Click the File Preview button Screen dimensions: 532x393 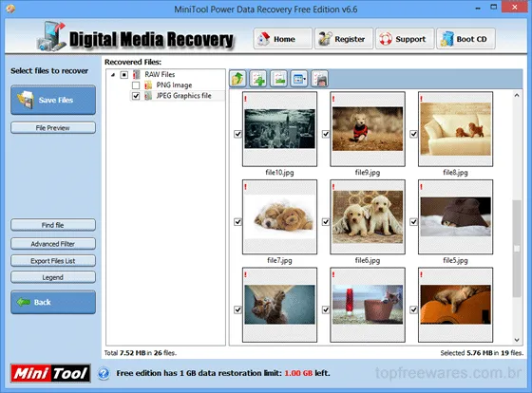pyautogui.click(x=53, y=128)
